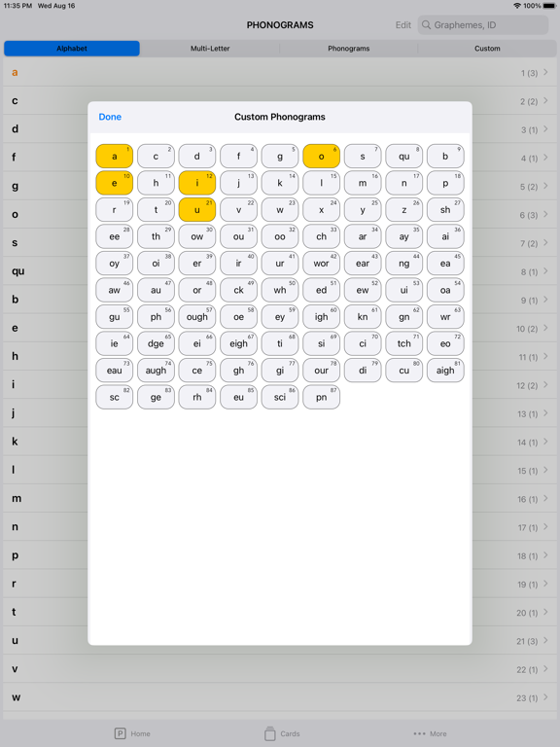Image resolution: width=560 pixels, height=747 pixels.
Task: Select the 'm' row in list
Action: (x=280, y=498)
